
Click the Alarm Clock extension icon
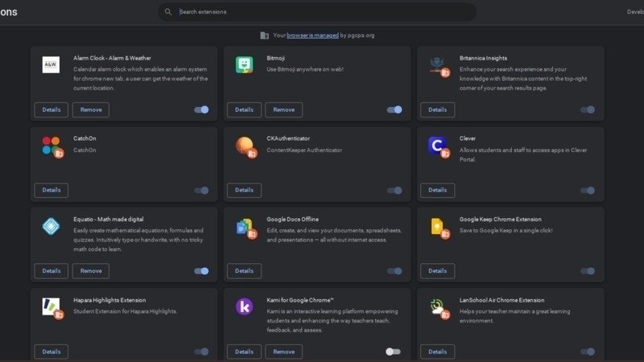(x=51, y=65)
